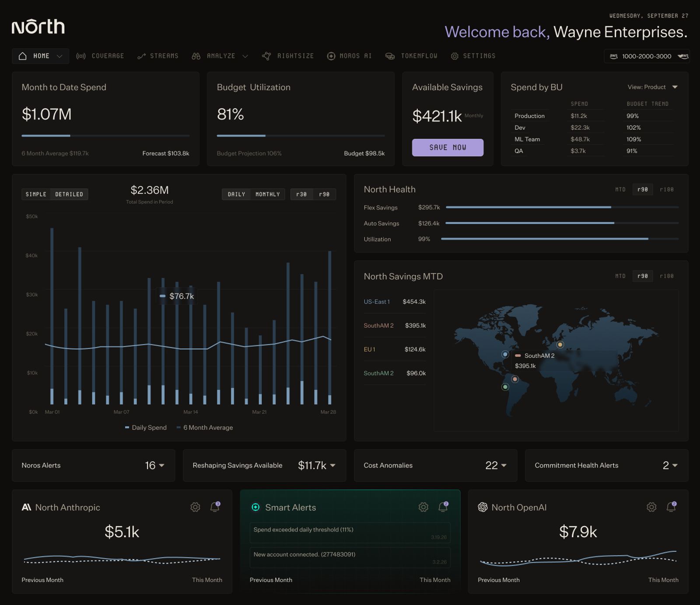Expand Reshaping Savings Available dropdown

coord(332,465)
